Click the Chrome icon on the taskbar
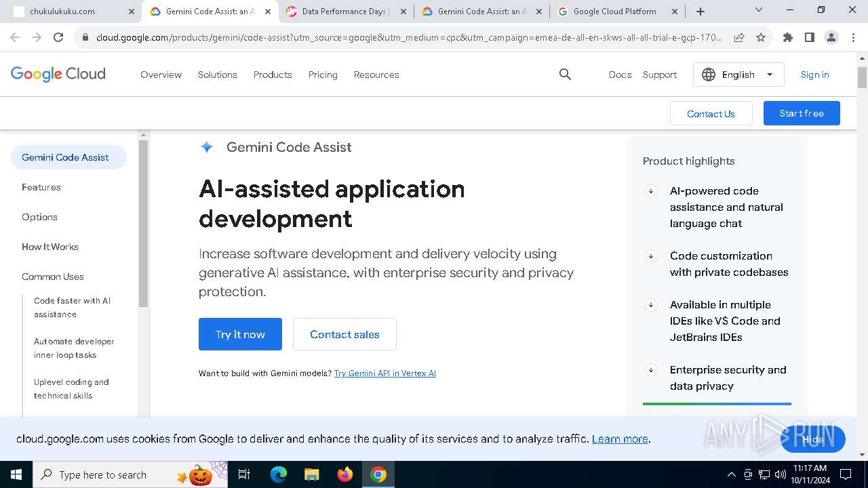Image resolution: width=868 pixels, height=488 pixels. tap(378, 474)
